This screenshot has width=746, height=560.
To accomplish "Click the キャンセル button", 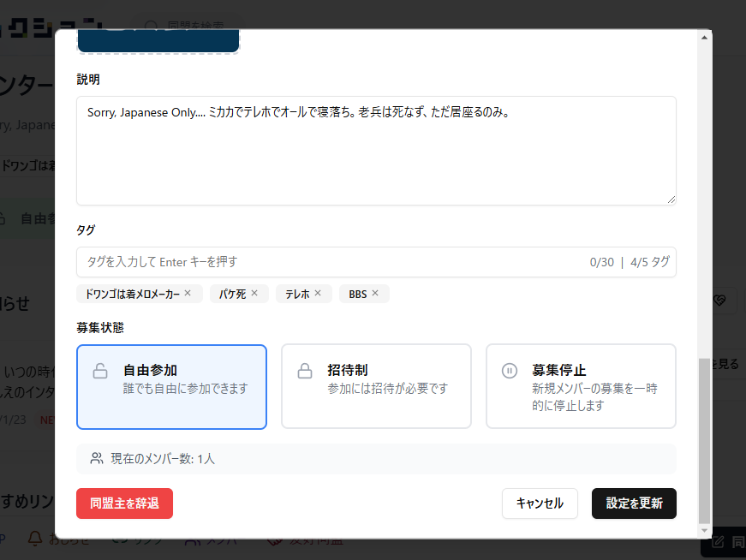I will pos(540,503).
